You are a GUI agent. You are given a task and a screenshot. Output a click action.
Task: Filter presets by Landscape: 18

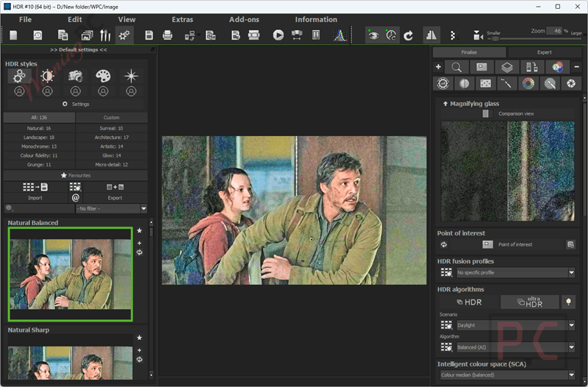[39, 138]
